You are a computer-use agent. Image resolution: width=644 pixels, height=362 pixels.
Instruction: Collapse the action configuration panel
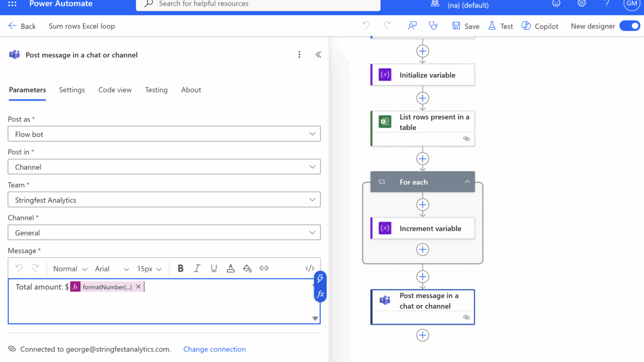pos(318,55)
